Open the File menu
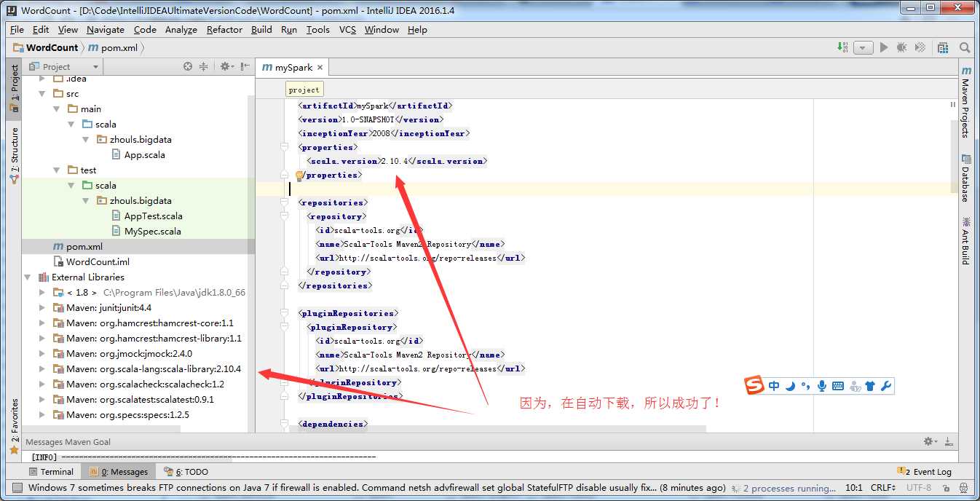The height and width of the screenshot is (501, 980). (17, 30)
